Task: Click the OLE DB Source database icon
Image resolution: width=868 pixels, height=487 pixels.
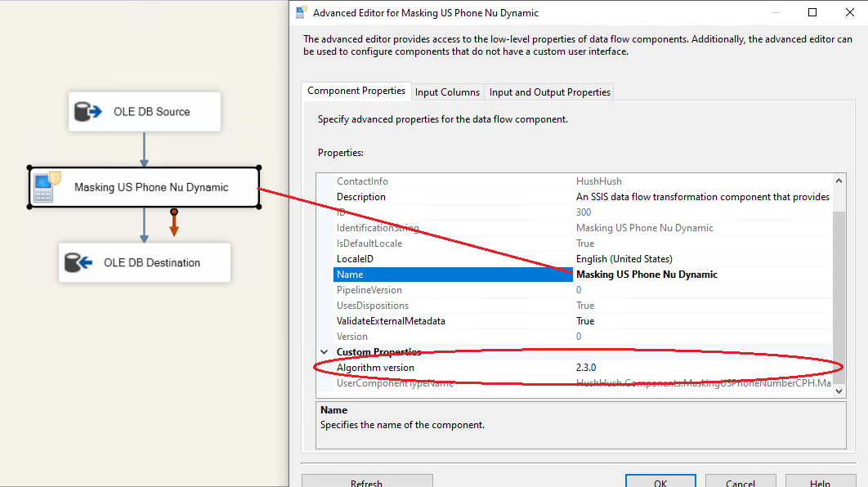Action: 87,112
